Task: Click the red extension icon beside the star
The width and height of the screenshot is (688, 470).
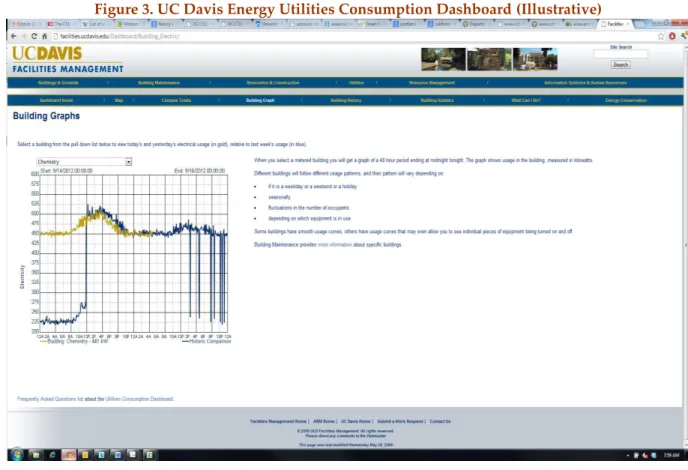Action: [672, 36]
